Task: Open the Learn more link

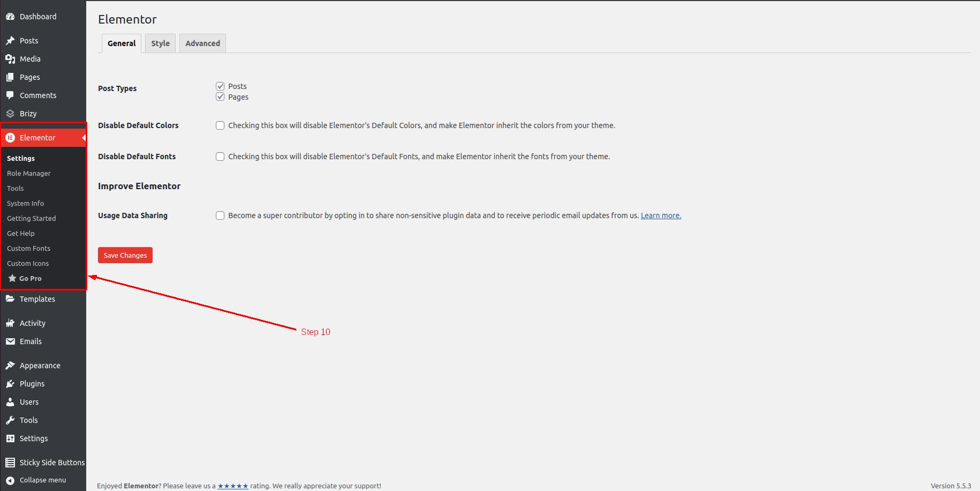Action: 661,215
